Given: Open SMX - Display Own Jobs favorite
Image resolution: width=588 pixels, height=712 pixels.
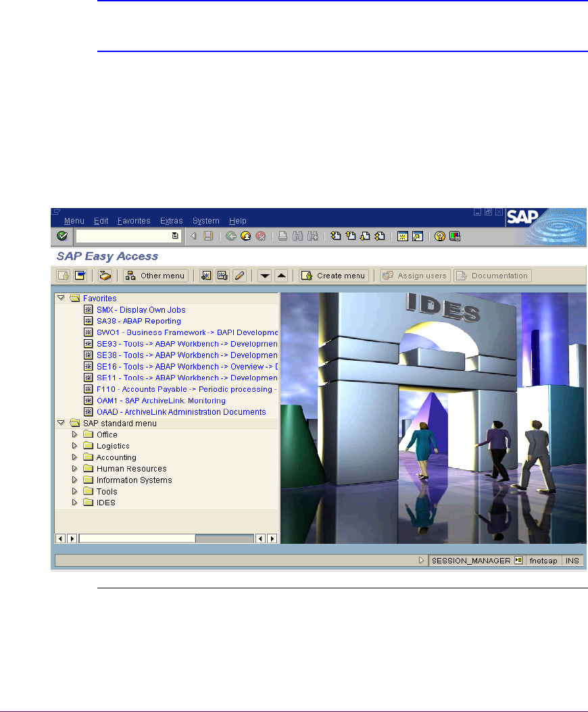Looking at the screenshot, I should pyautogui.click(x=141, y=309).
